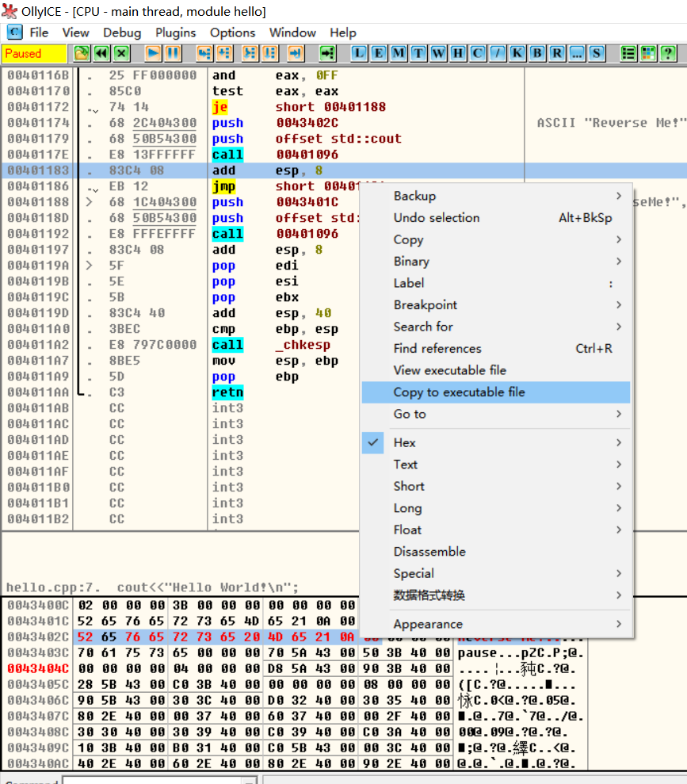Click the Open file toolbar icon

coord(82,53)
